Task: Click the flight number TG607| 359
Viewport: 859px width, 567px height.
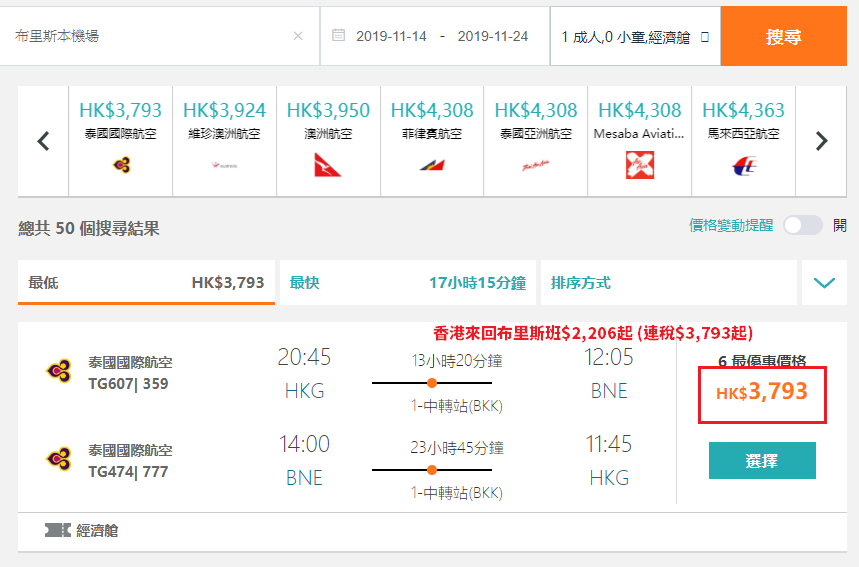Action: (128, 383)
